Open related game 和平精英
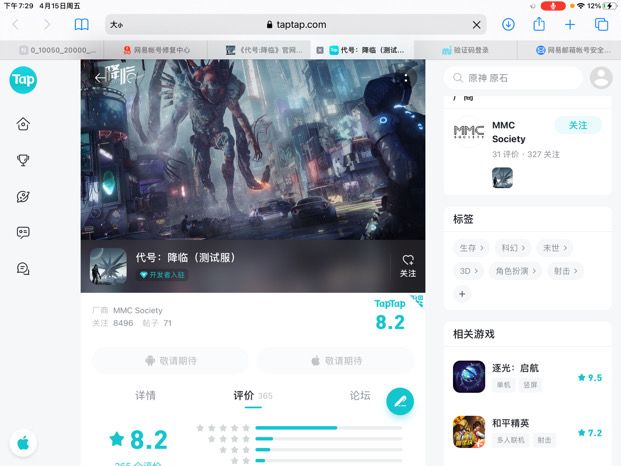This screenshot has height=466, width=621. pos(528,432)
